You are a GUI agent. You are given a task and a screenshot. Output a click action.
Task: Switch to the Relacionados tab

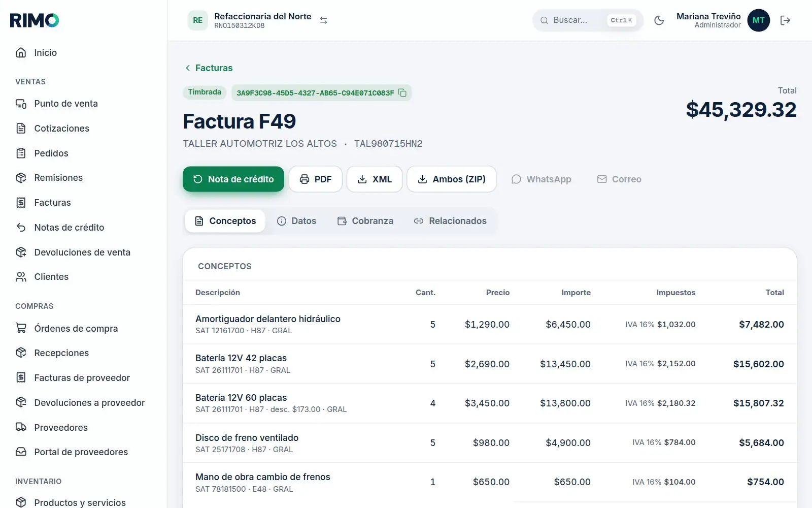450,221
